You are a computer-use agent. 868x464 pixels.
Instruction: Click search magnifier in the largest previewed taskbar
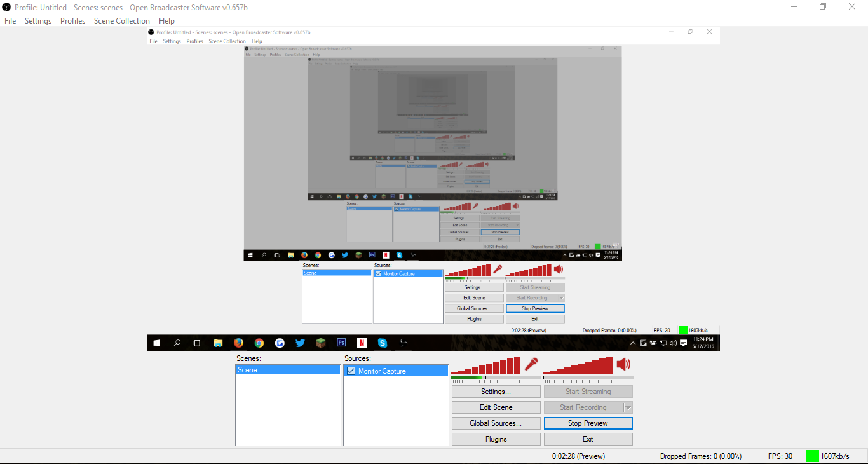click(x=177, y=343)
